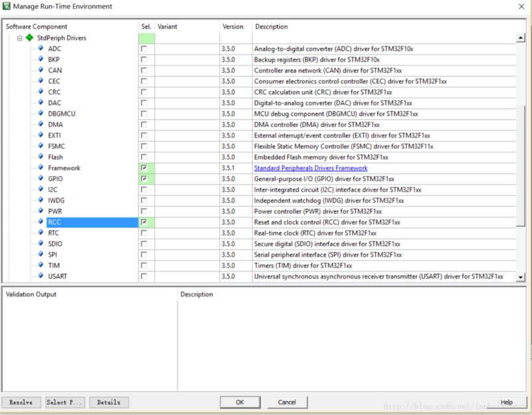Collapse the StdPeriph Drivers tree node
Image resolution: width=532 pixels, height=415 pixels.
20,38
